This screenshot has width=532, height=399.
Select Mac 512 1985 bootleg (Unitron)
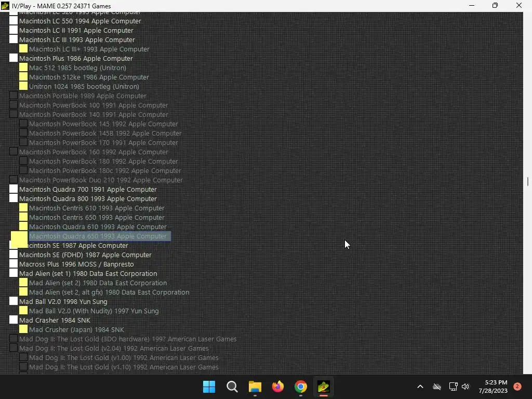[78, 68]
